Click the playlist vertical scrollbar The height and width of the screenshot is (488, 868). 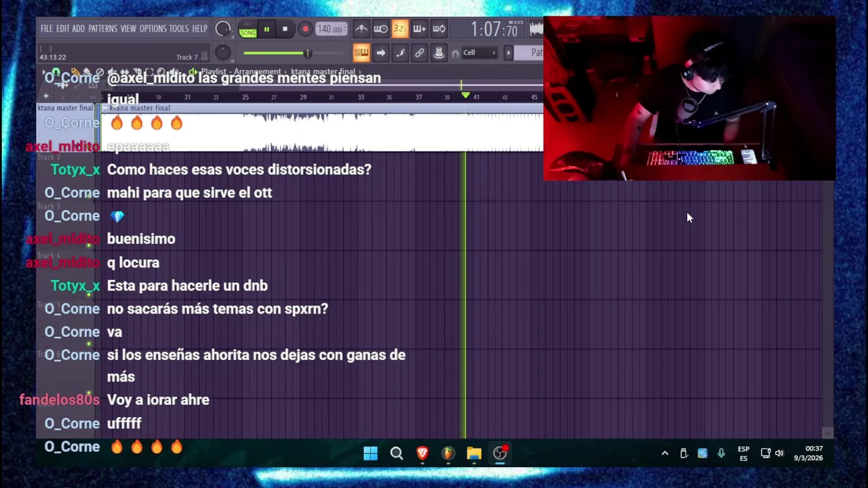tap(827, 305)
